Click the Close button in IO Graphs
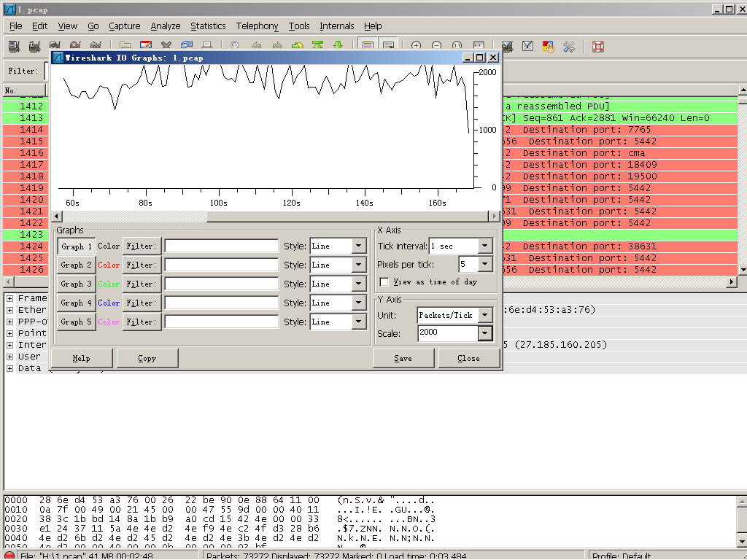Viewport: 747px width, 560px height. click(x=469, y=358)
